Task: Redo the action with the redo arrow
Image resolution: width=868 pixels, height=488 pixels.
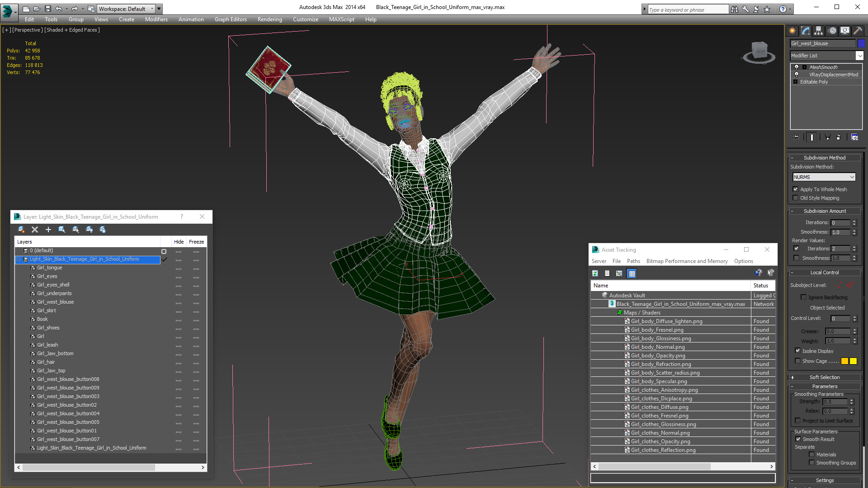Action: click(x=75, y=9)
